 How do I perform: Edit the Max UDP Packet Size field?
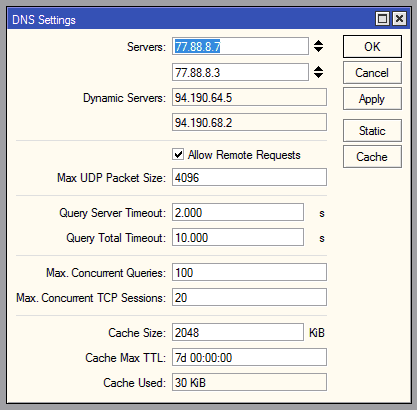(x=249, y=177)
